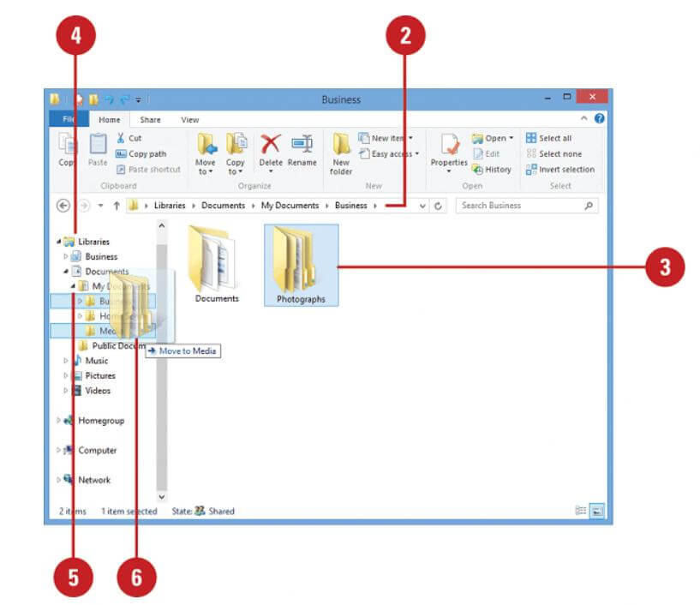
Task: Delete the Photographs folder using Delete icon
Action: pyautogui.click(x=269, y=144)
